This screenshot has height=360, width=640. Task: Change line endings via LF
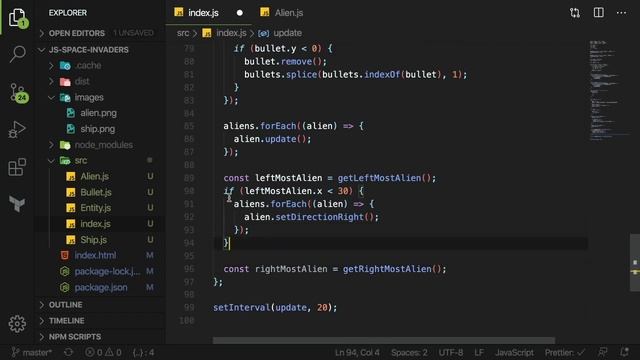(479, 352)
